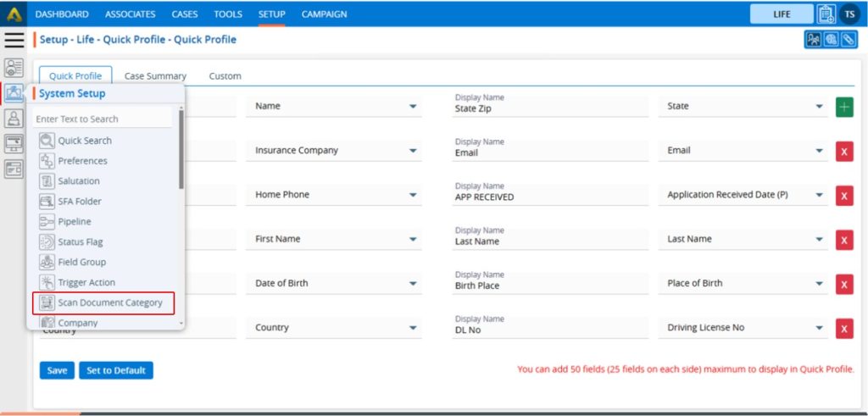The width and height of the screenshot is (868, 416).
Task: Click the Enter Text to Search field
Action: coord(102,119)
